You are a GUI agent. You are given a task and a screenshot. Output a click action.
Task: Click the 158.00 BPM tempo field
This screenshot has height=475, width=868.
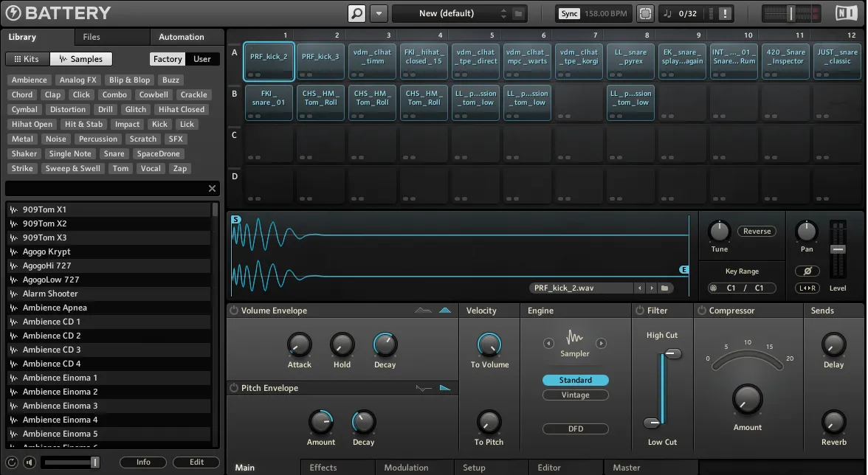pos(606,13)
